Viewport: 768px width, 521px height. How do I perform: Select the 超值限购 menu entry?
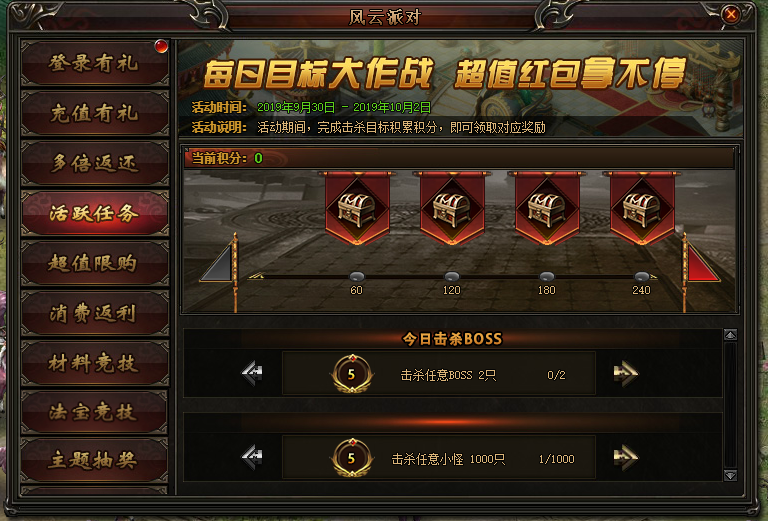(95, 263)
